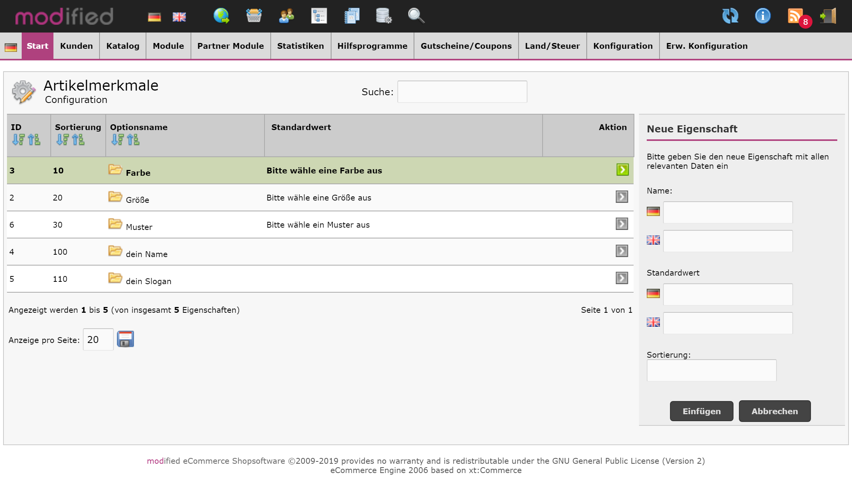This screenshot has width=852, height=504.
Task: Switch to German with top flag
Action: point(154,17)
